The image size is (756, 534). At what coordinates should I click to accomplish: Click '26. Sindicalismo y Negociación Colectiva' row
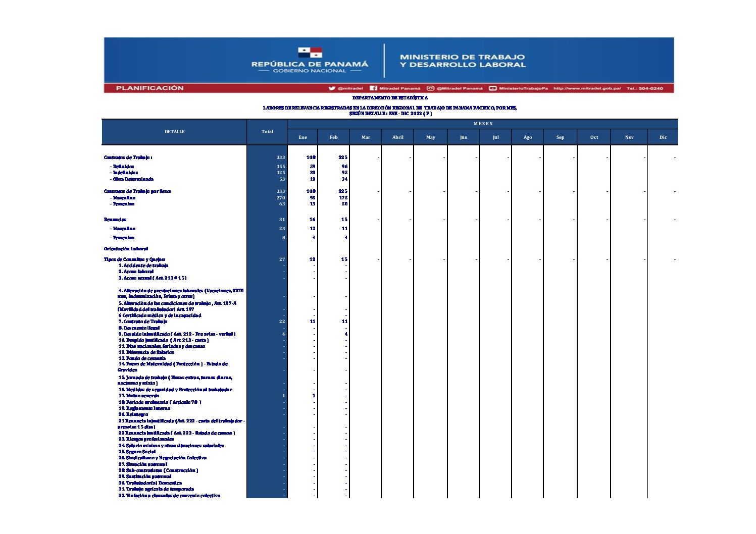[163, 458]
